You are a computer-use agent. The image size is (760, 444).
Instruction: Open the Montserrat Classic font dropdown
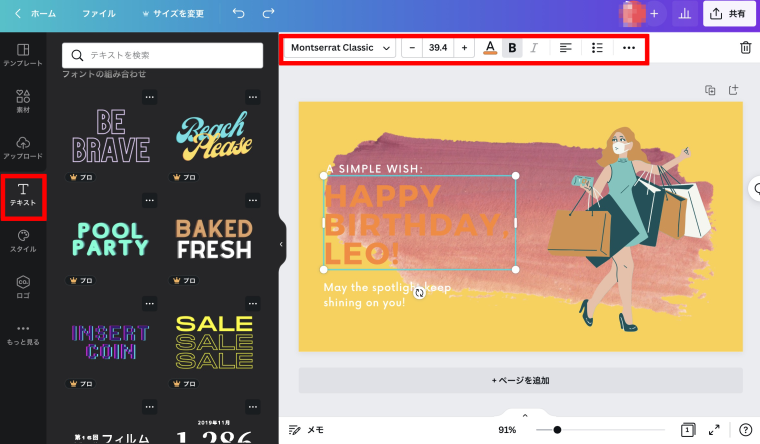(x=340, y=48)
